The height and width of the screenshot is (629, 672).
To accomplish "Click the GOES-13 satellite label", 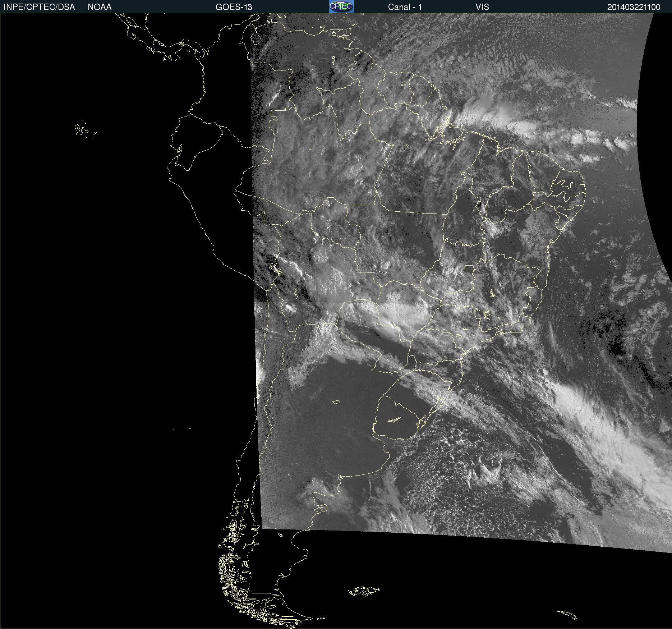I will pyautogui.click(x=234, y=7).
